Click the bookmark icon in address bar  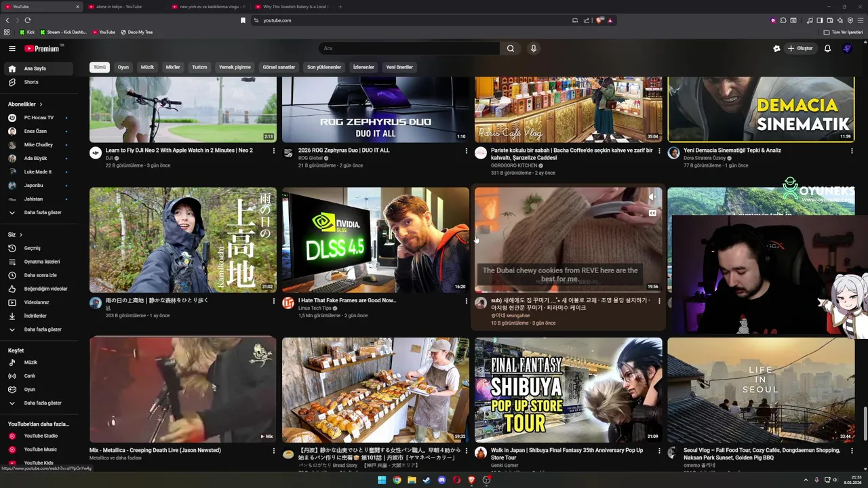pyautogui.click(x=243, y=20)
